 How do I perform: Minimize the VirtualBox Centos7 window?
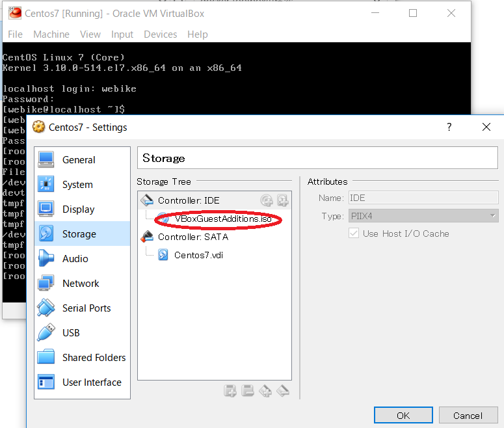click(x=375, y=13)
